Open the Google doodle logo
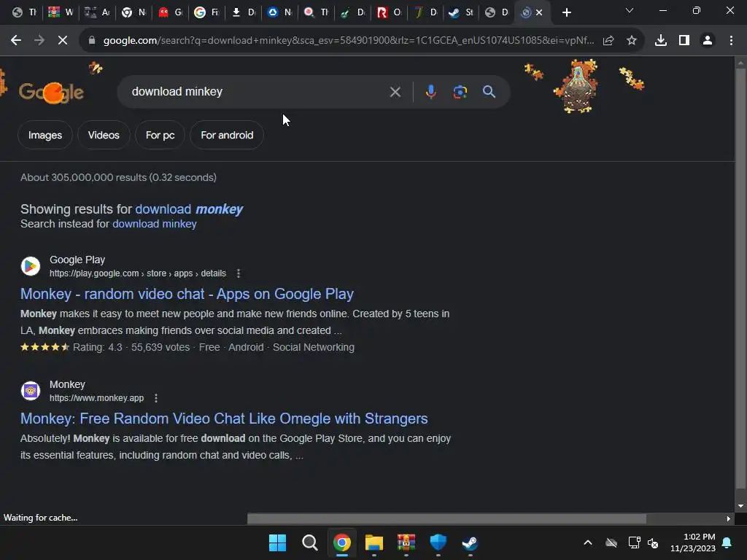Image resolution: width=747 pixels, height=560 pixels. [x=52, y=91]
